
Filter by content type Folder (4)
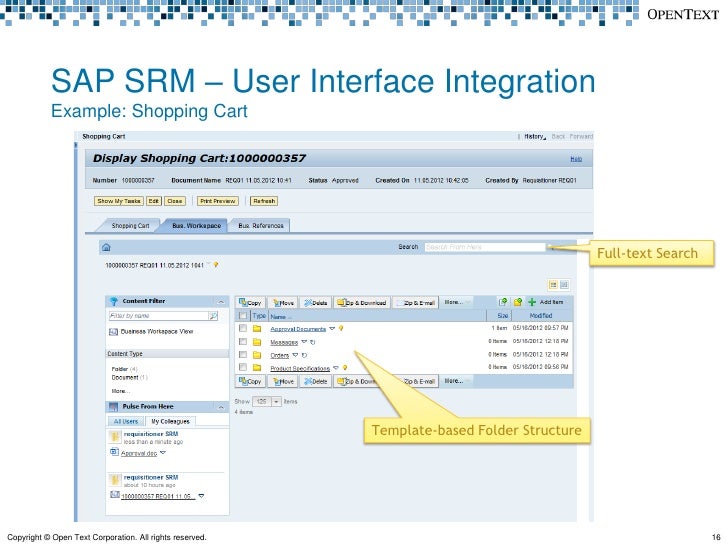click(124, 369)
